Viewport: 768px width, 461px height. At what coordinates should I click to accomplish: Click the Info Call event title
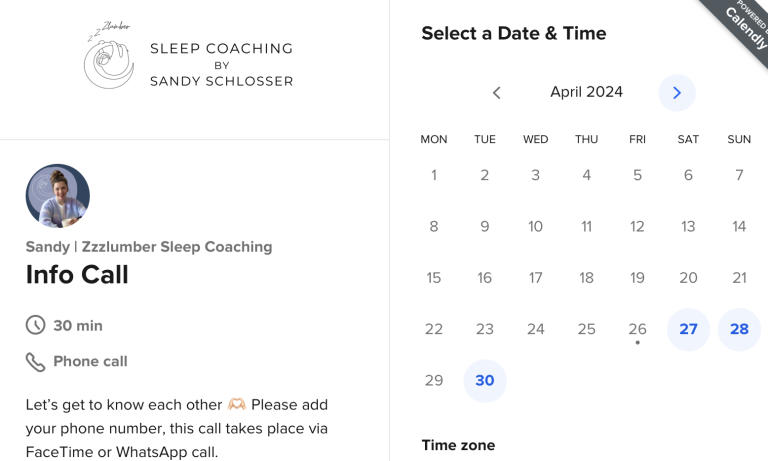pyautogui.click(x=77, y=274)
